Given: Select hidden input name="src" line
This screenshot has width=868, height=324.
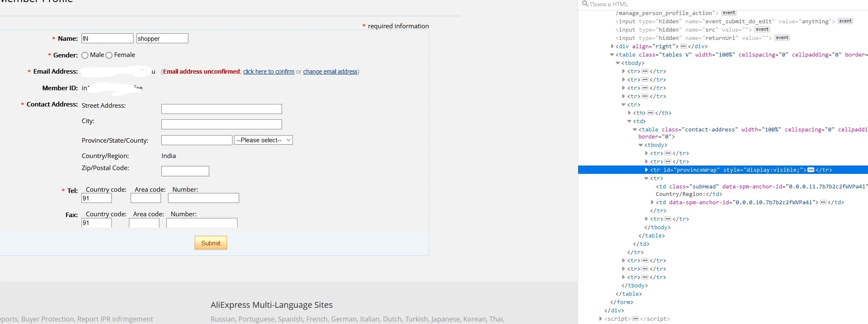Looking at the screenshot, I should tap(683, 30).
